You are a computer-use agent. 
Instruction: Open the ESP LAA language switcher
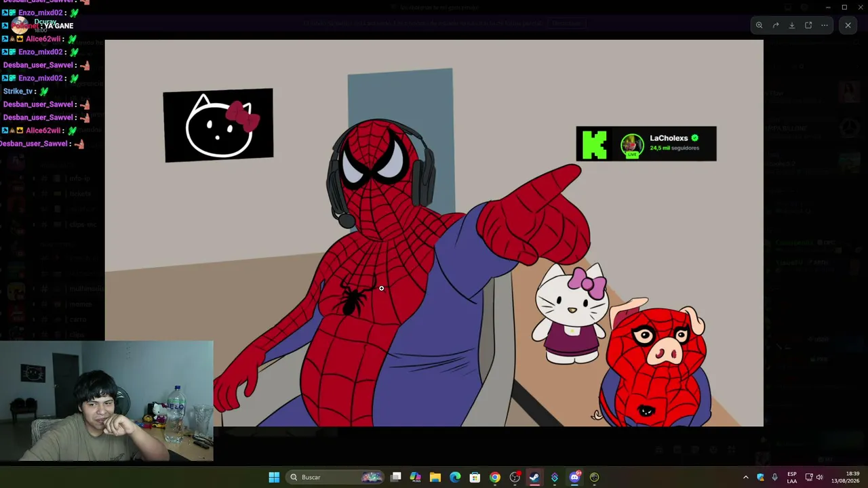[x=792, y=477]
